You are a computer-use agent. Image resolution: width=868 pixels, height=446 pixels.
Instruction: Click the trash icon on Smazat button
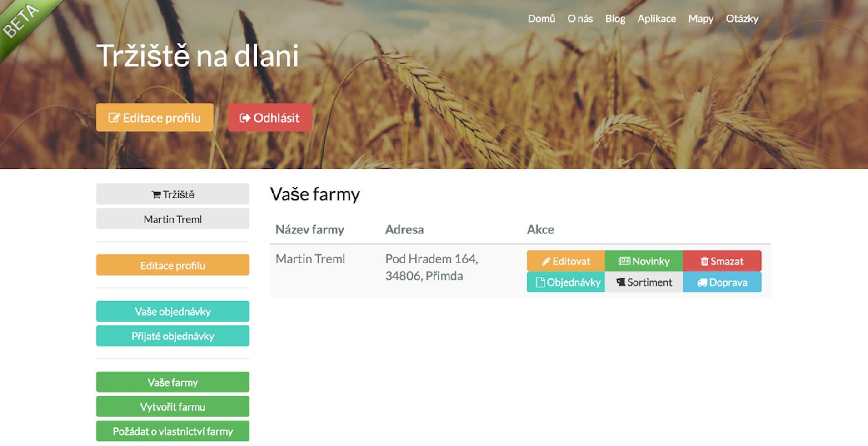pos(704,261)
